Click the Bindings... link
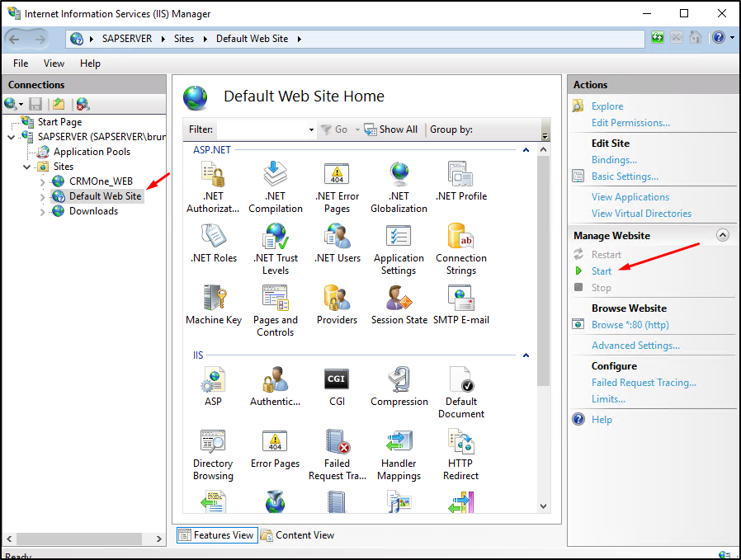 (614, 160)
